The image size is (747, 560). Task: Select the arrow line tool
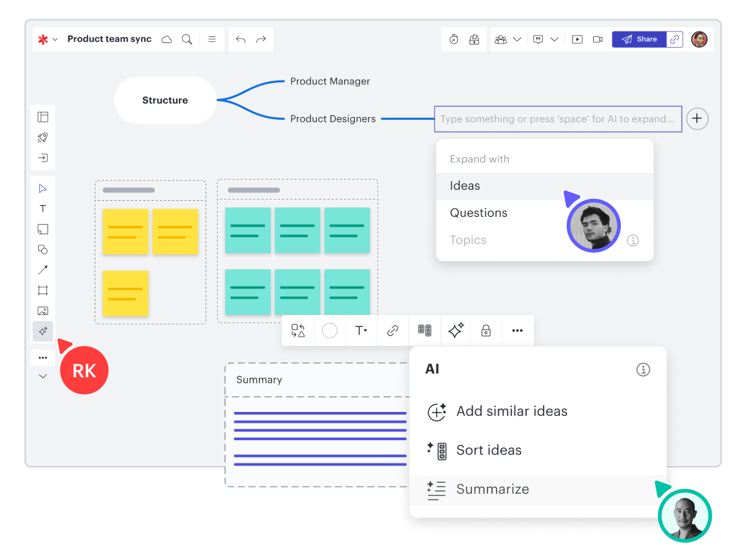tap(43, 270)
